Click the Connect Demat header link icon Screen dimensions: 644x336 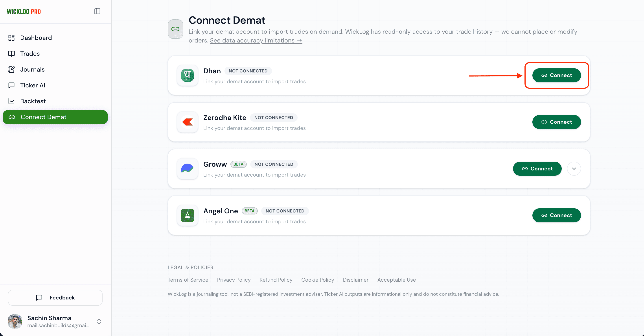pos(175,29)
